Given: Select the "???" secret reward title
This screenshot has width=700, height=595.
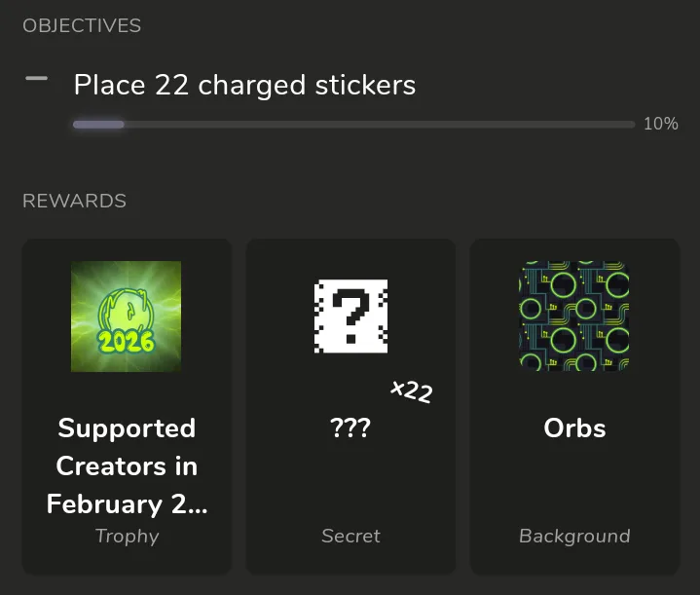Looking at the screenshot, I should pos(350,428).
